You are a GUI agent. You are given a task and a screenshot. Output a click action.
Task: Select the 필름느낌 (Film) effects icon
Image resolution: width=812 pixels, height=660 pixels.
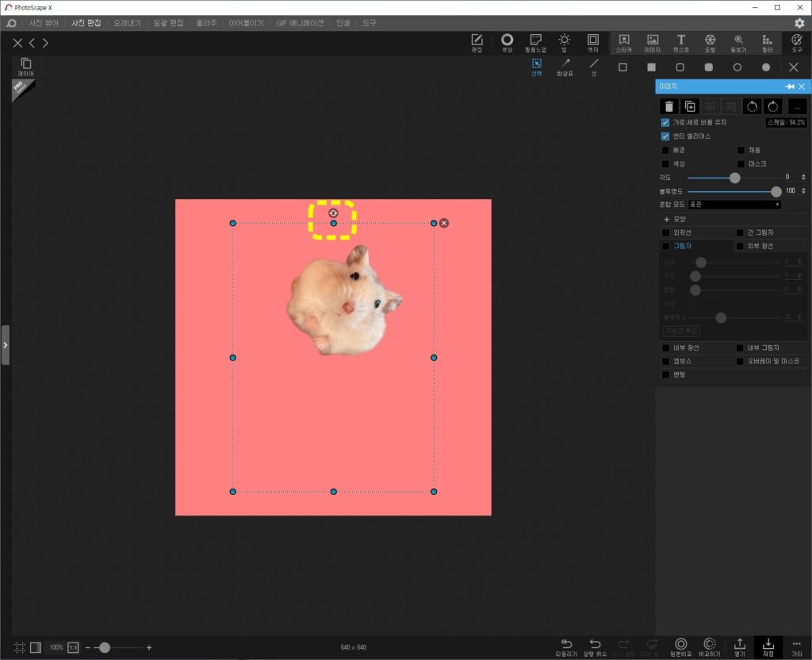click(x=535, y=43)
